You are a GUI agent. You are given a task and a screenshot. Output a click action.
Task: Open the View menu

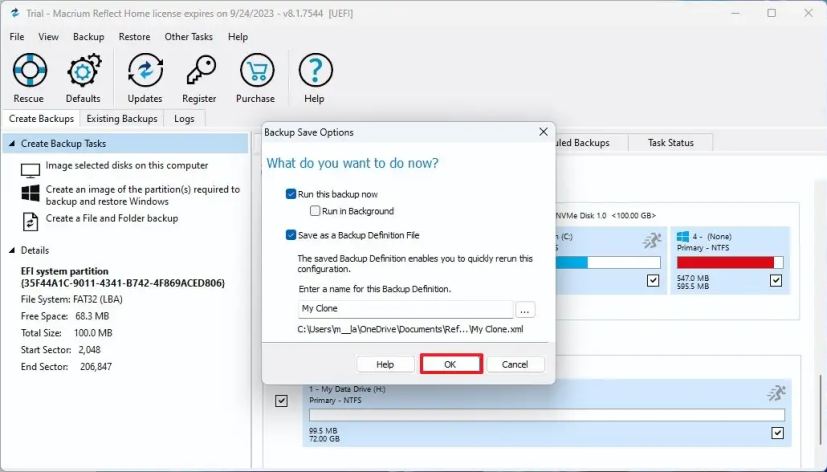(x=49, y=37)
